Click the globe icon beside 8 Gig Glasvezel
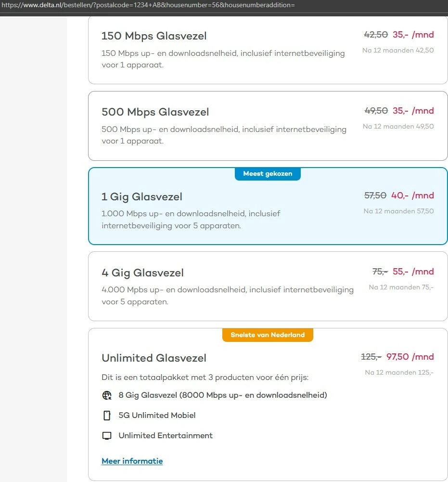 coord(107,395)
